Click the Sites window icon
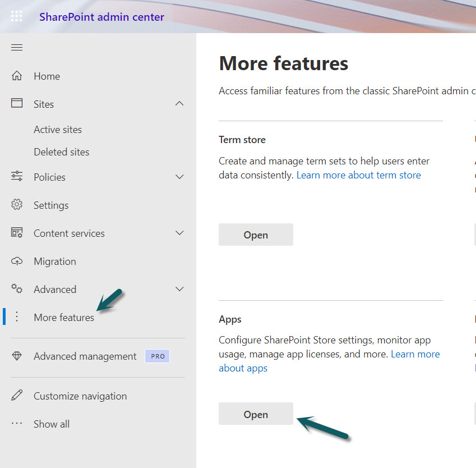The width and height of the screenshot is (476, 468). (x=17, y=104)
